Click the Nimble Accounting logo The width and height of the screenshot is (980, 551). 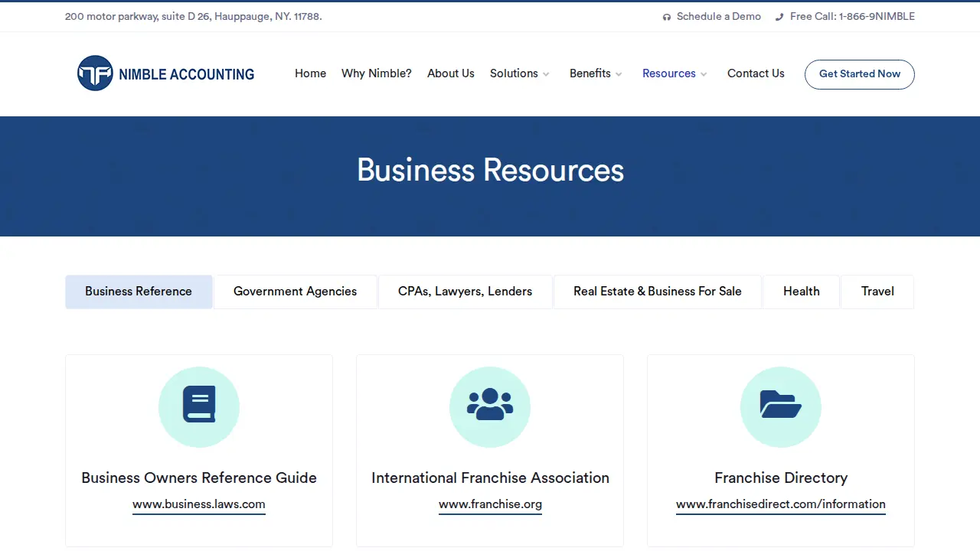click(x=166, y=73)
